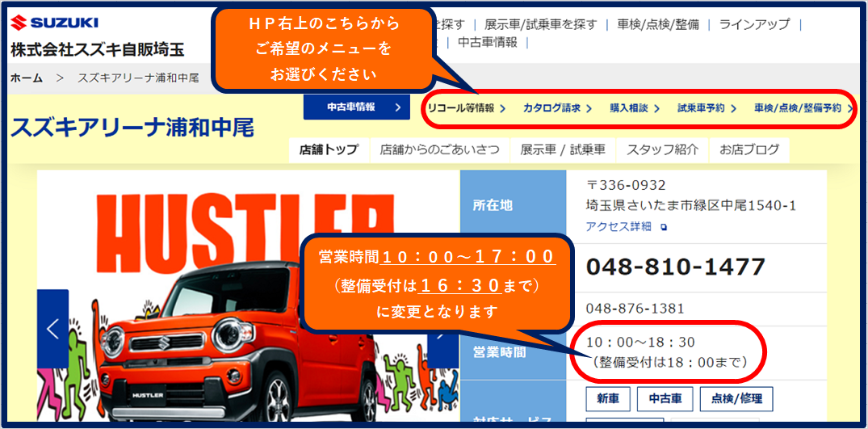Image resolution: width=868 pixels, height=429 pixels.
Task: Click the 所在地 label cell
Action: [x=514, y=207]
